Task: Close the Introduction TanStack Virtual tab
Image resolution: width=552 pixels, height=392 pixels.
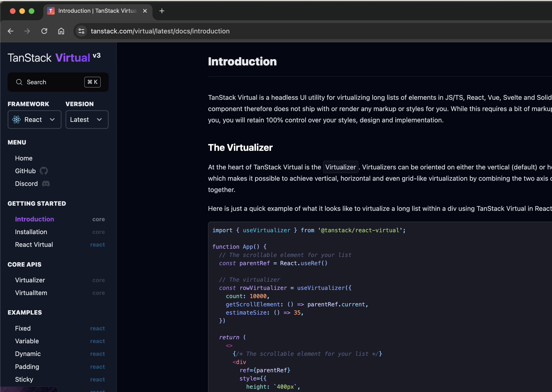Action: pyautogui.click(x=145, y=11)
